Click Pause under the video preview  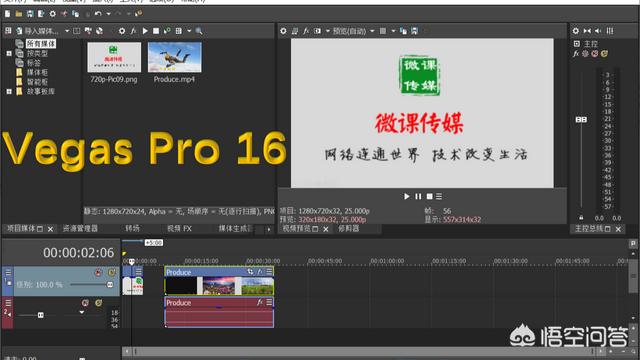click(x=418, y=197)
